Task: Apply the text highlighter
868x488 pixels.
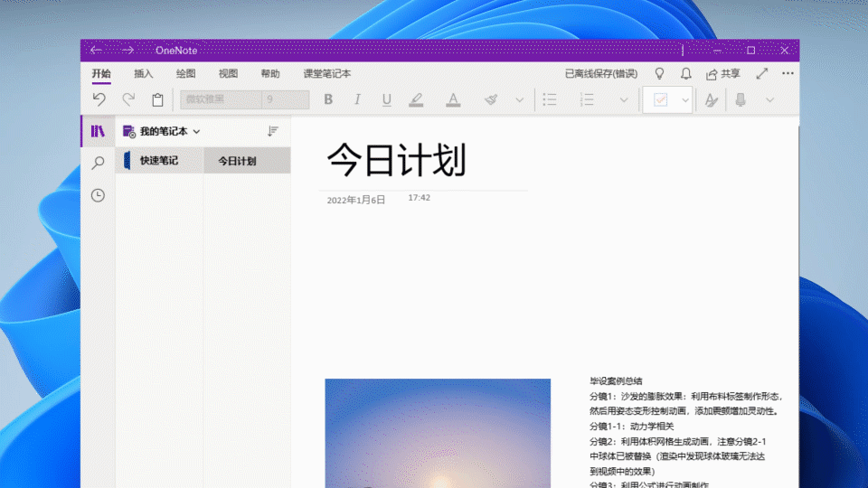Action: click(x=416, y=99)
